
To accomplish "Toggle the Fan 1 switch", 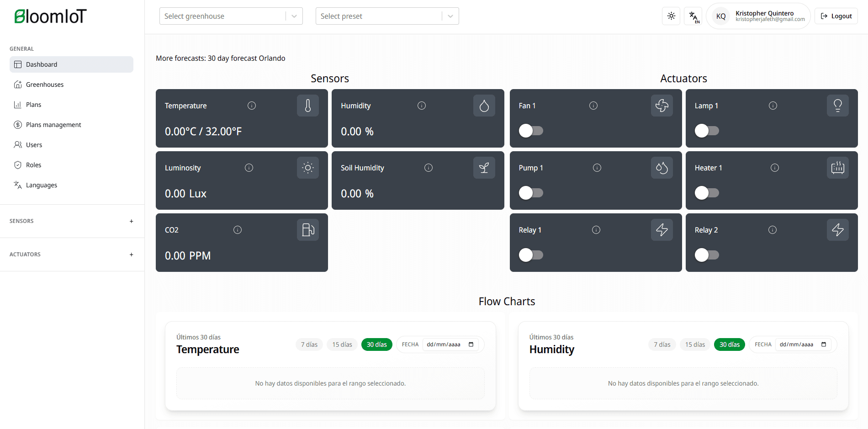I will click(x=531, y=131).
